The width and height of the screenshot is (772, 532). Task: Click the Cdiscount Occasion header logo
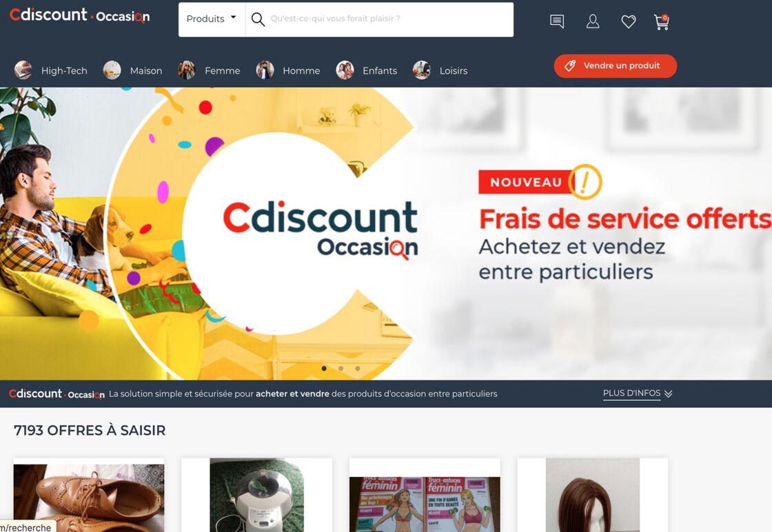coord(80,15)
